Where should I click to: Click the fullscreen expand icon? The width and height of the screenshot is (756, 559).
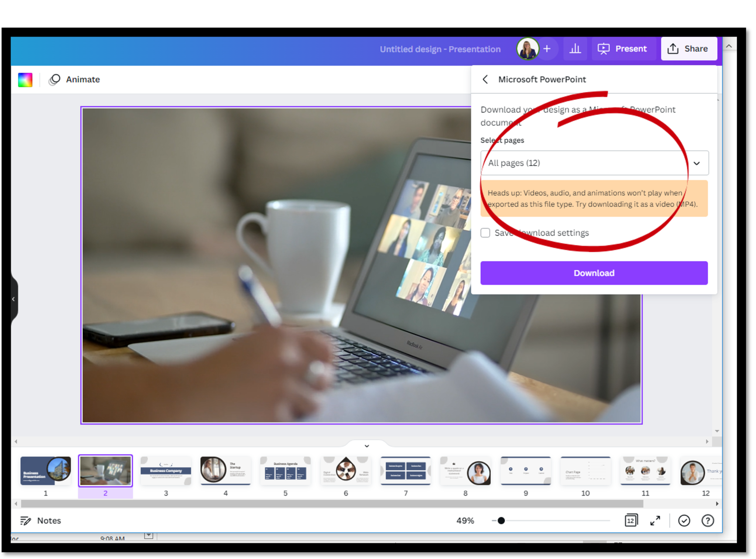tap(655, 520)
